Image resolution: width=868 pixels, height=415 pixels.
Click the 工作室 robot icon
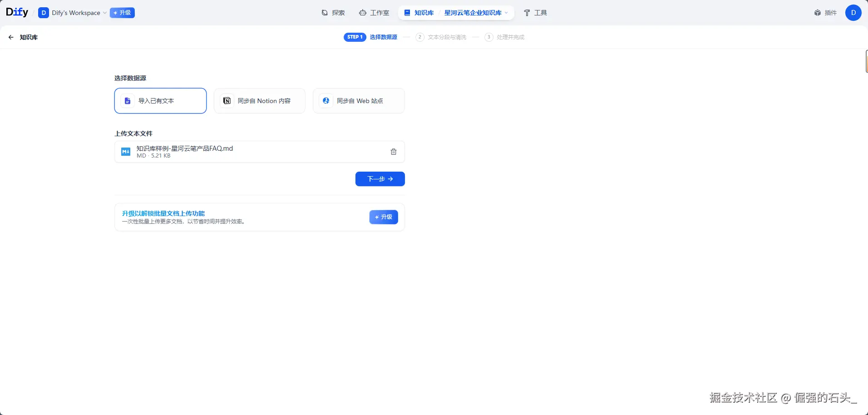363,13
